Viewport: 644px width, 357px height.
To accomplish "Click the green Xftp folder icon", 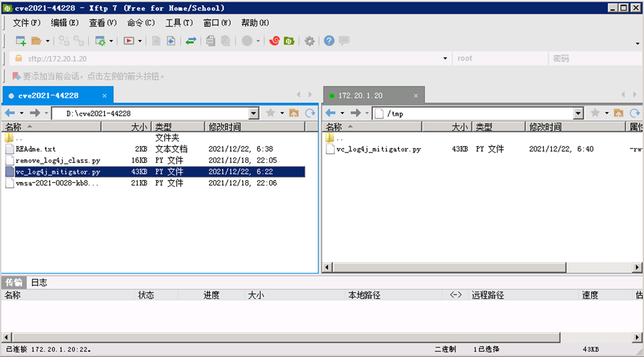I will click(x=289, y=41).
